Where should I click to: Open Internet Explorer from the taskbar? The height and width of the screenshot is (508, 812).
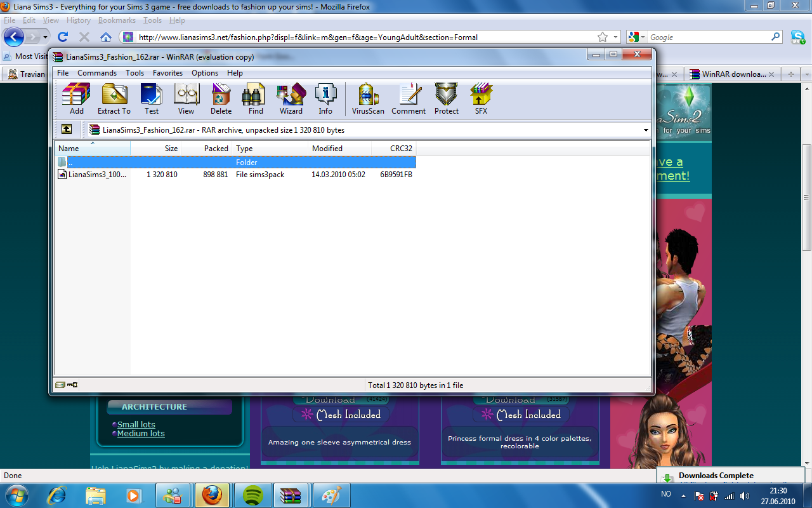click(x=57, y=495)
